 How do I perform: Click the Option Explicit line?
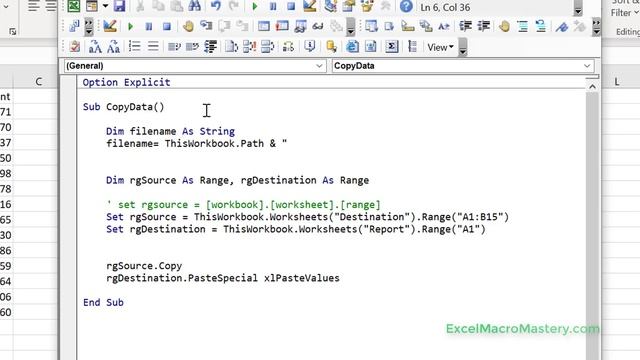pyautogui.click(x=127, y=82)
